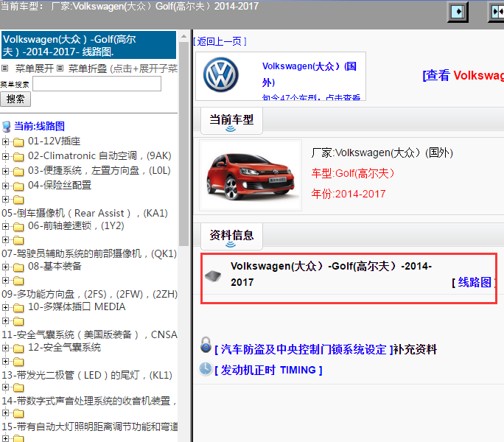Open 发动机正时 TIMING link
The width and height of the screenshot is (504, 442).
(268, 370)
